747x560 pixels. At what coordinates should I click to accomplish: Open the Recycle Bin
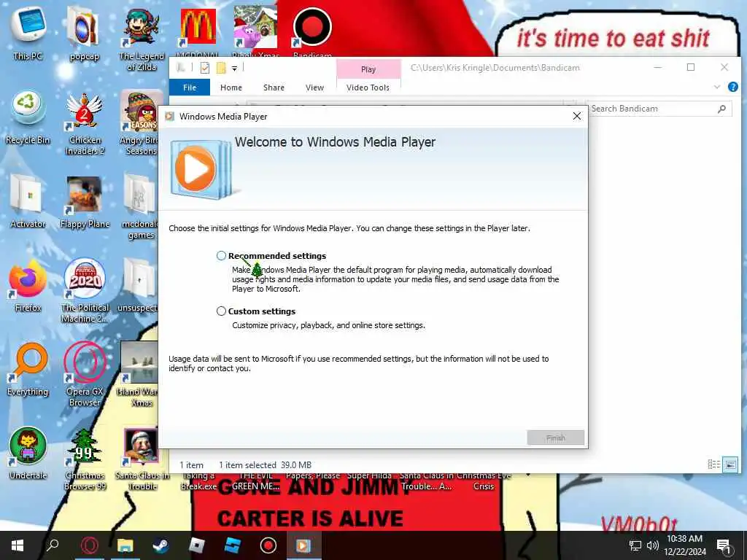(28, 119)
